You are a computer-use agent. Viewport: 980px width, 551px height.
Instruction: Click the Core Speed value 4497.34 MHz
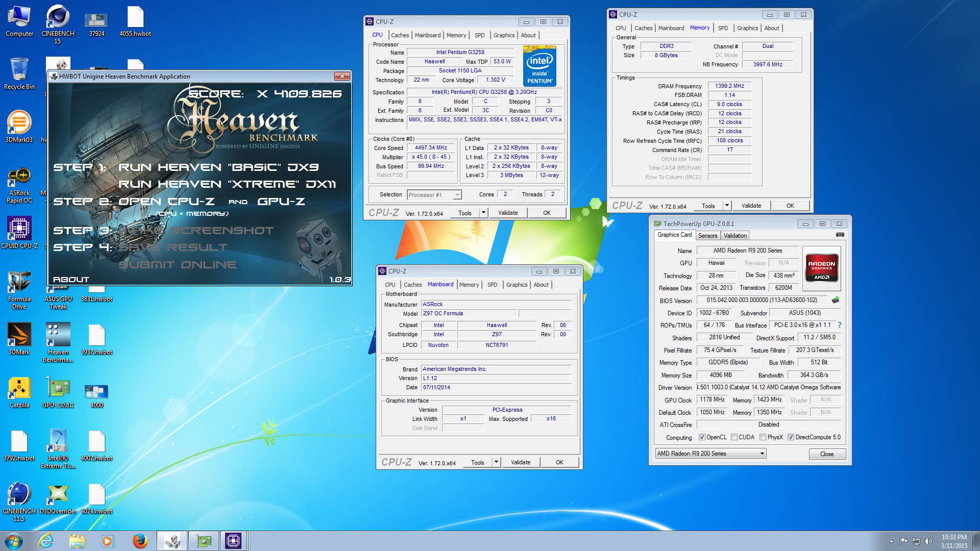[x=431, y=147]
